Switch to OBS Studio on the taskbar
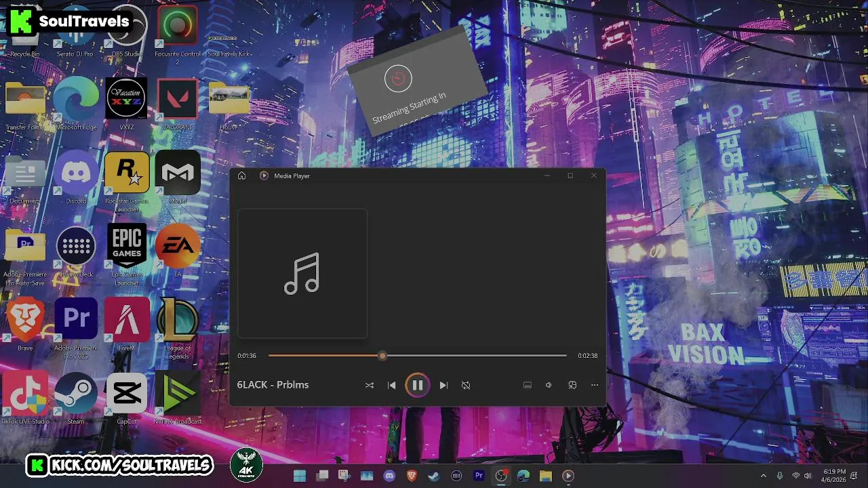 (x=501, y=476)
